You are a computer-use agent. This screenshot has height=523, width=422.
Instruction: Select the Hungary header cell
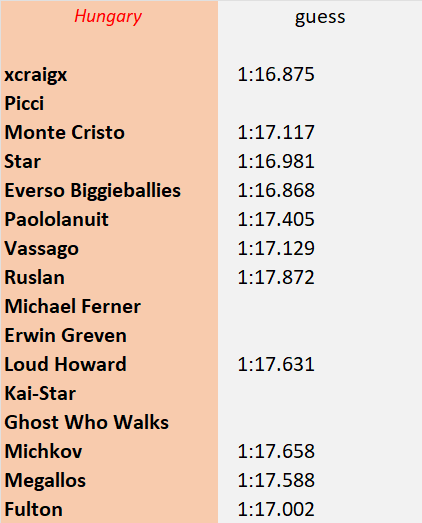pyautogui.click(x=109, y=16)
